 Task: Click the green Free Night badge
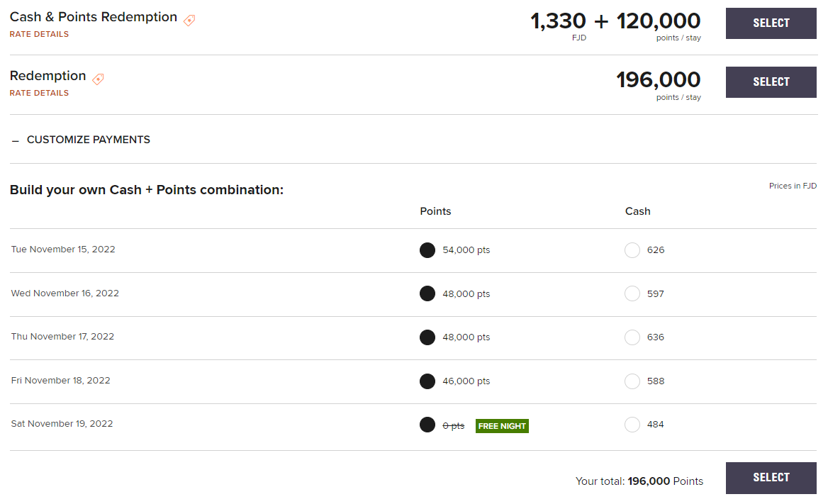502,426
